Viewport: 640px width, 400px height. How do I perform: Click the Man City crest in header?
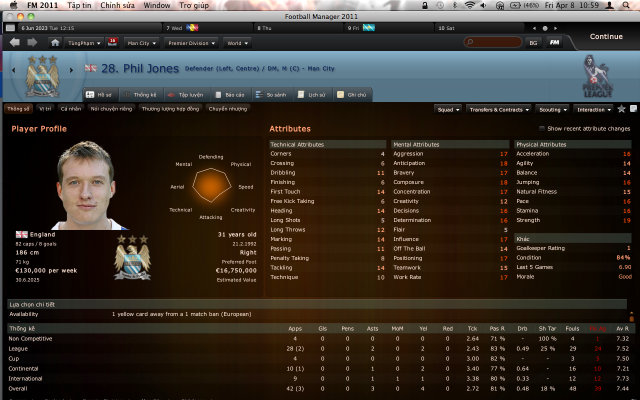[42, 76]
